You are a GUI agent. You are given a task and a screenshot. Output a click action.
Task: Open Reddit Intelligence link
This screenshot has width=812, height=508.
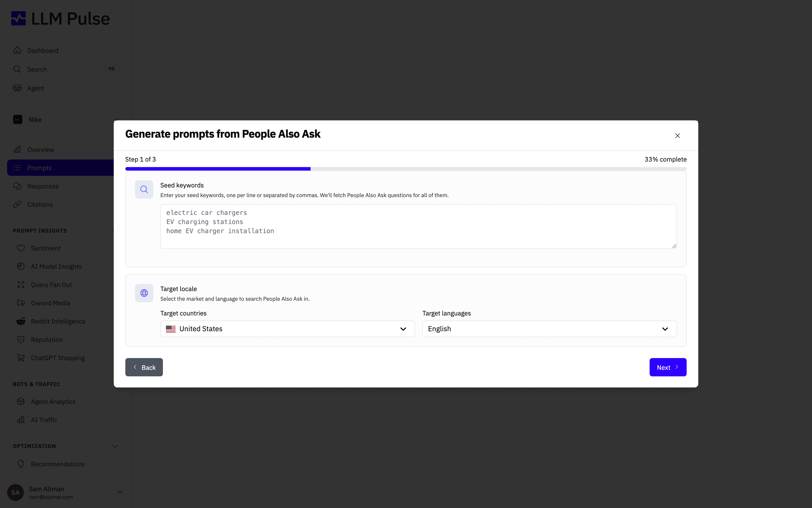[x=58, y=321]
